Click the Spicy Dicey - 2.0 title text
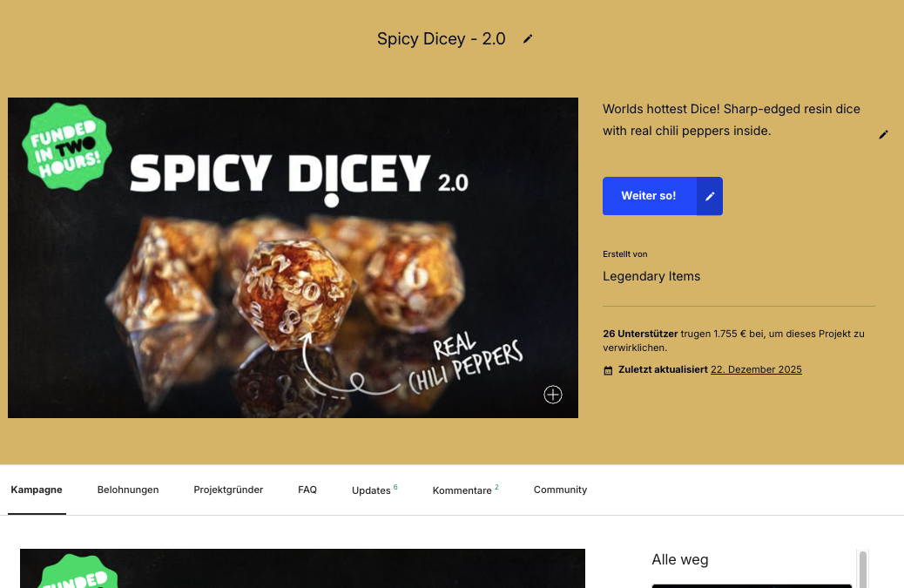The image size is (904, 588). [441, 39]
